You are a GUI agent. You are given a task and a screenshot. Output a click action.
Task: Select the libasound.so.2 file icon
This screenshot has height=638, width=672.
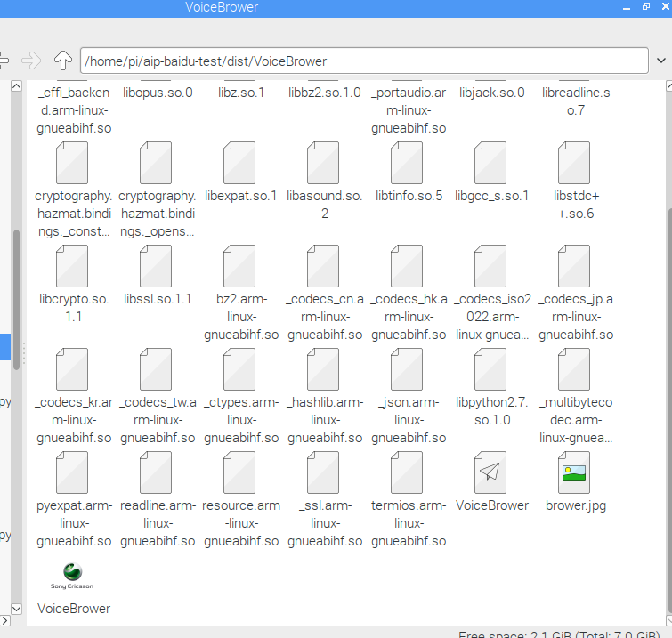click(x=323, y=163)
